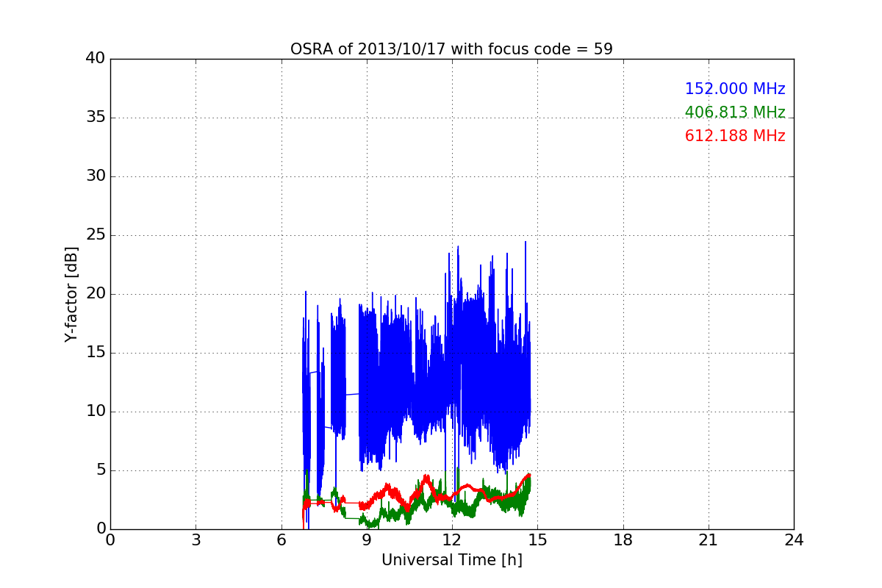Viewport: 882px width, 588px height.
Task: Click x-axis tick label 18
Action: coord(623,540)
